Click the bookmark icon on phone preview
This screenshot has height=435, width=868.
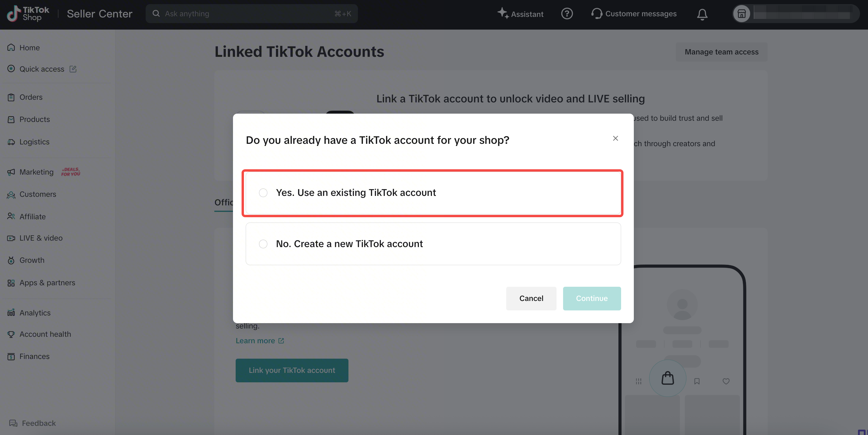pos(697,381)
